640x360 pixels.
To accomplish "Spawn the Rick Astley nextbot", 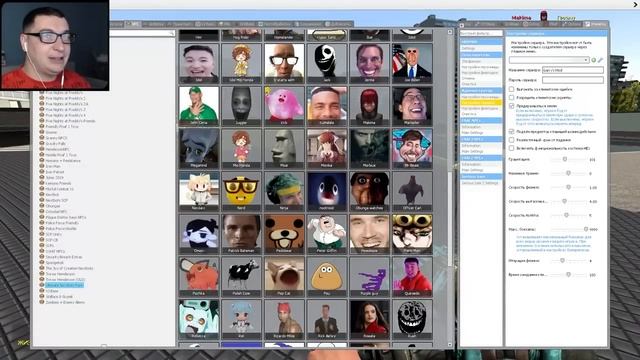I will 327,319.
